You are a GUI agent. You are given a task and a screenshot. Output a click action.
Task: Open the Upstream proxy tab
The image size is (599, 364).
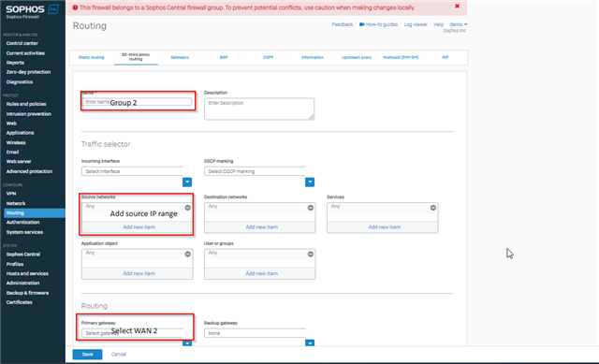pos(357,57)
